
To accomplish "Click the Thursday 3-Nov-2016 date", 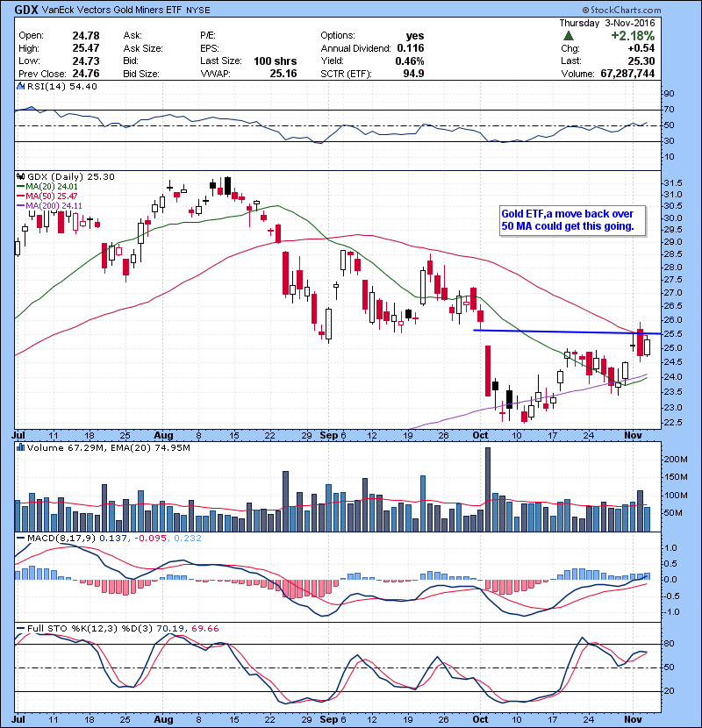I will tap(606, 23).
